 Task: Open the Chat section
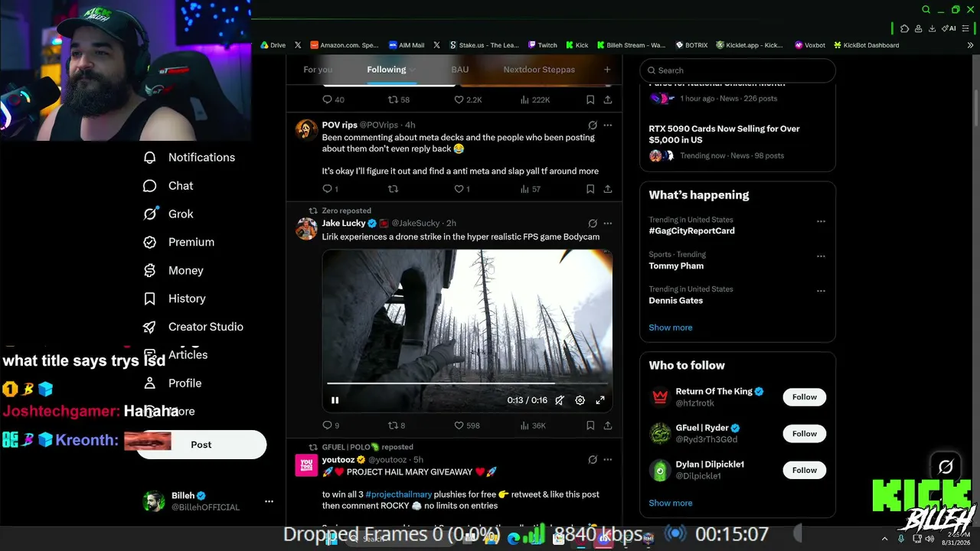point(168,186)
